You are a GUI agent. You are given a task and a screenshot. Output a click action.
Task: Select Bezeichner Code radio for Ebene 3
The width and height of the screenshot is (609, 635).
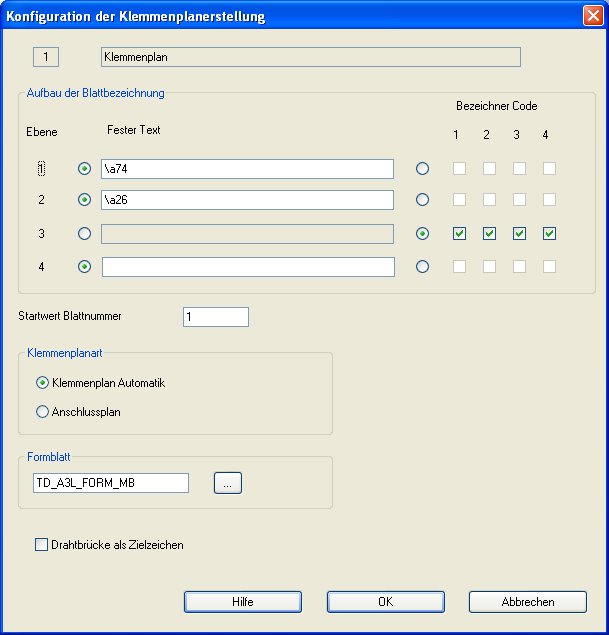[422, 234]
